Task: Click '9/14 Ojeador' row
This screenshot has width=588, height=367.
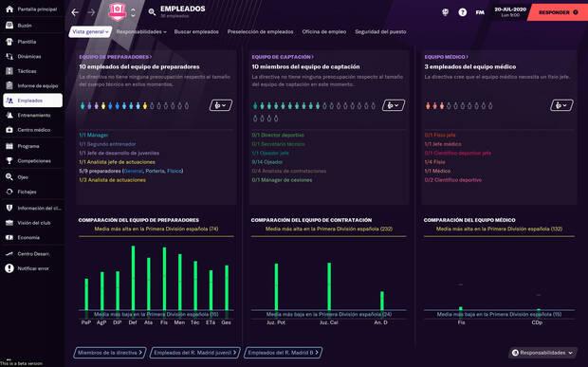Action: [267, 162]
